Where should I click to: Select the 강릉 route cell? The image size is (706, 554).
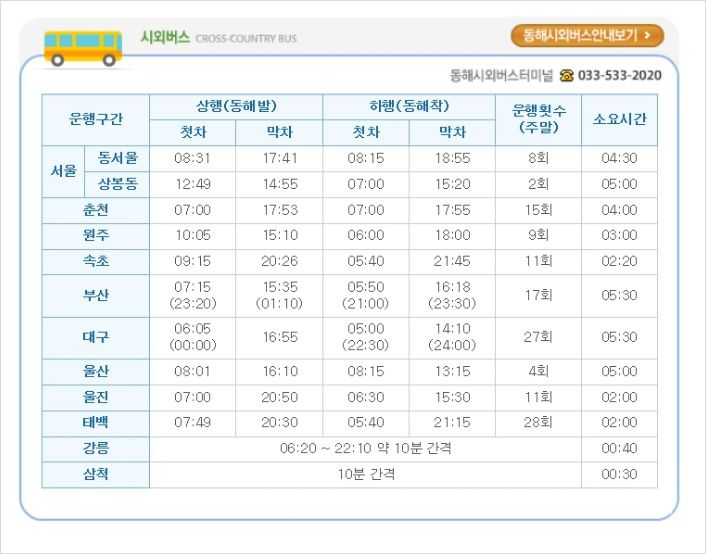coord(95,449)
